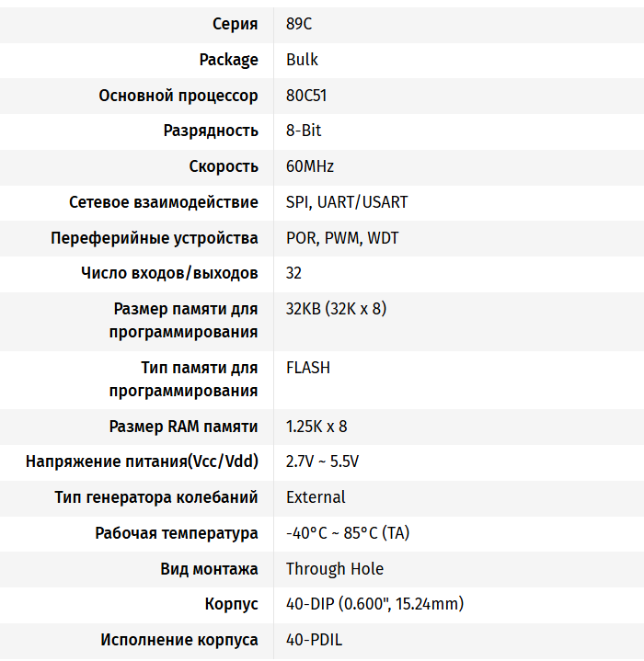Click the "60MHz" speed value
The width and height of the screenshot is (644, 661).
(310, 166)
